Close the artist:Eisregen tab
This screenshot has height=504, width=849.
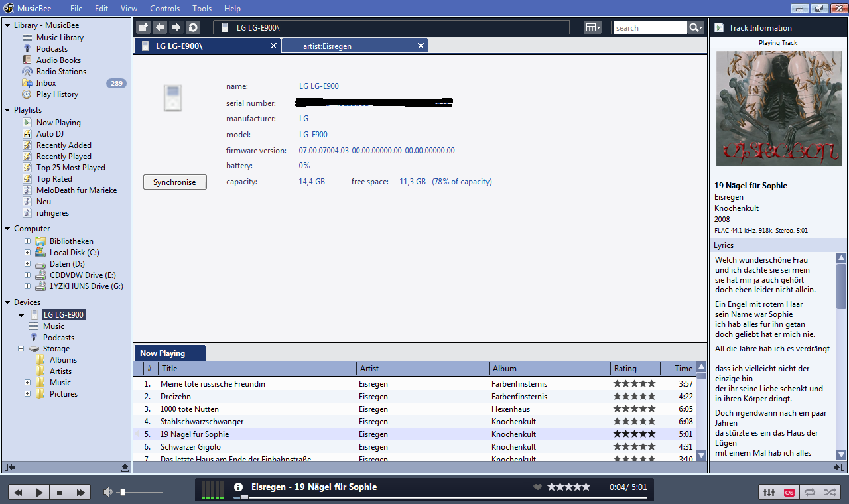coord(421,46)
